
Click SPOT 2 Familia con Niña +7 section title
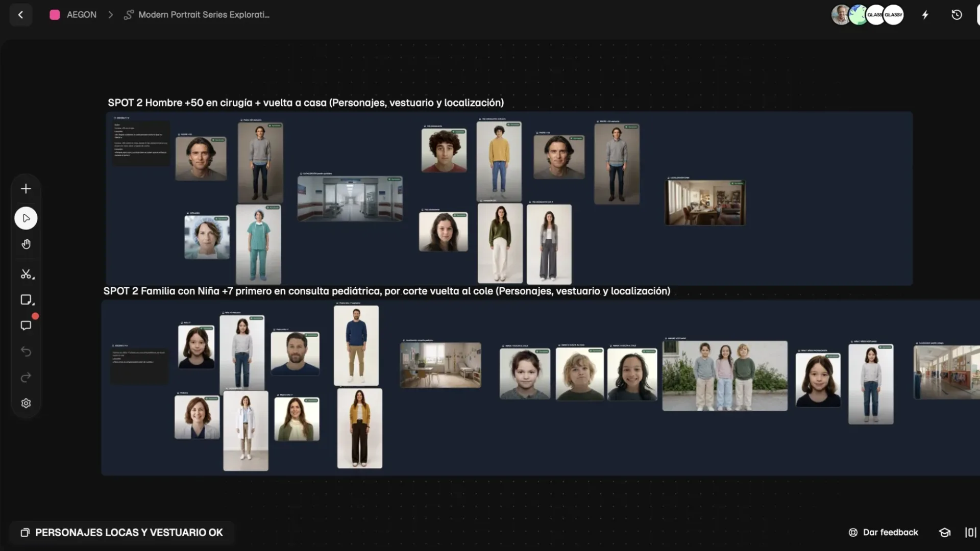click(x=387, y=291)
